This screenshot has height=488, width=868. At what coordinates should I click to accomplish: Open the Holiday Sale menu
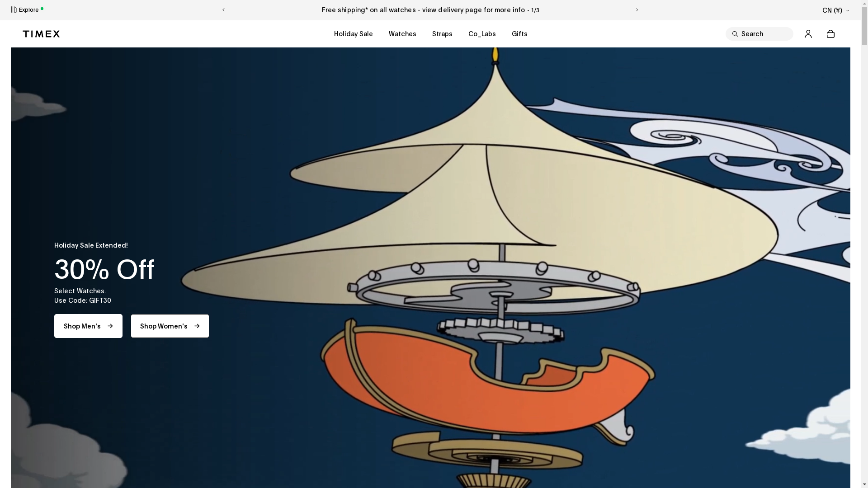[353, 34]
